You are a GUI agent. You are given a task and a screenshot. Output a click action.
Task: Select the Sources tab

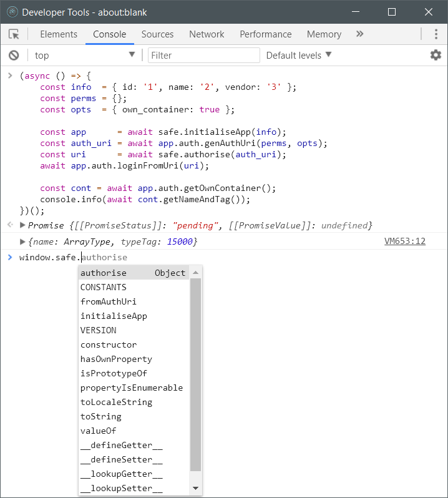157,34
